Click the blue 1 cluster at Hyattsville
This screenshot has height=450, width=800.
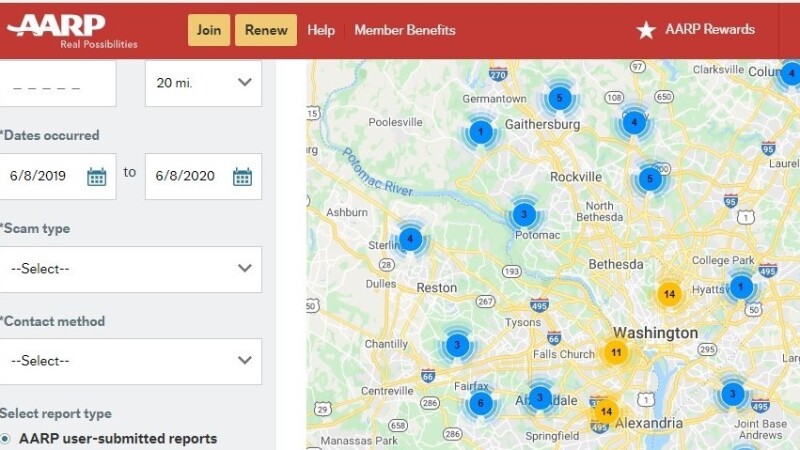pyautogui.click(x=741, y=287)
